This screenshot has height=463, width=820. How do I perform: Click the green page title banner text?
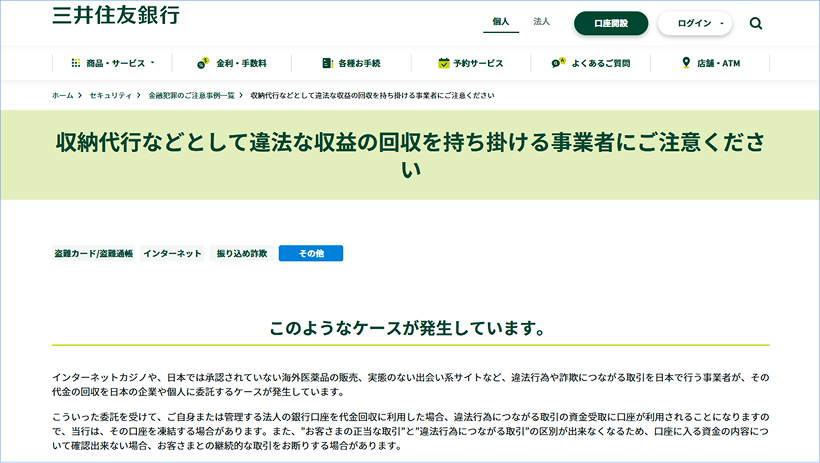tap(411, 155)
